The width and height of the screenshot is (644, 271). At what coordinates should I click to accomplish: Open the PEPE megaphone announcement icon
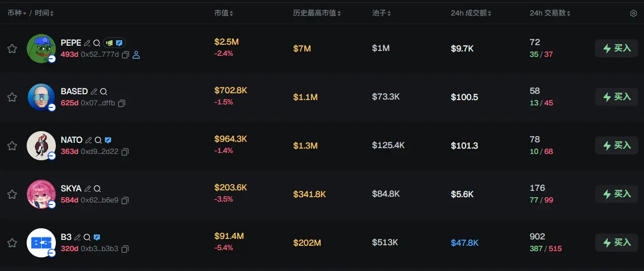coord(110,43)
